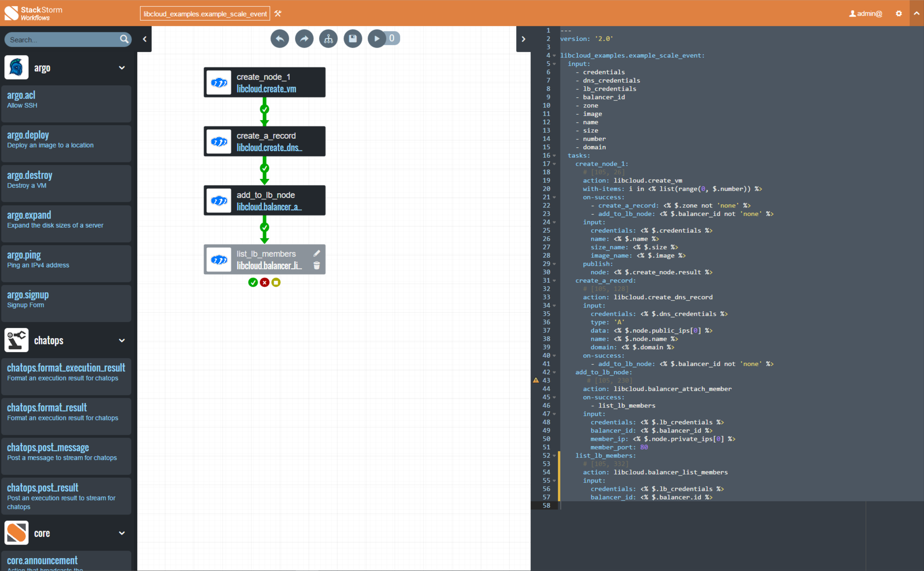Edit list_lb_members task with pencil icon

(x=317, y=253)
